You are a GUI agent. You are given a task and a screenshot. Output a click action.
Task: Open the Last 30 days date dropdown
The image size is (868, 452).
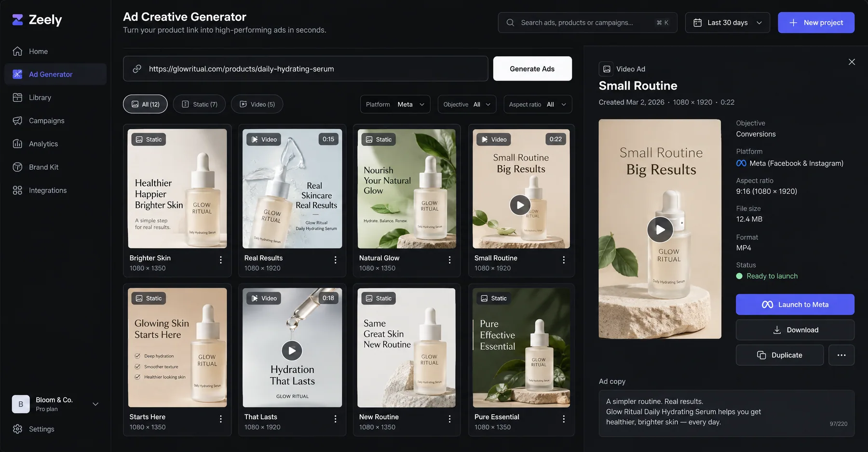point(727,23)
